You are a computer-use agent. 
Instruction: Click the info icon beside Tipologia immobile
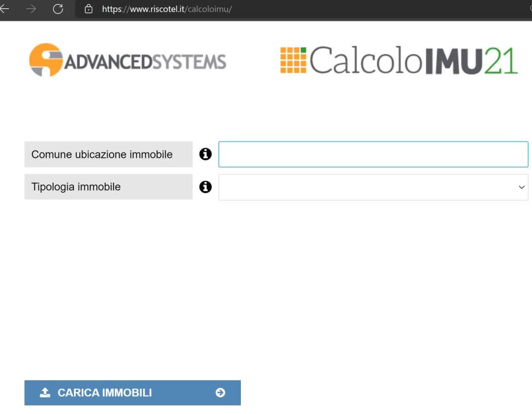tap(205, 187)
